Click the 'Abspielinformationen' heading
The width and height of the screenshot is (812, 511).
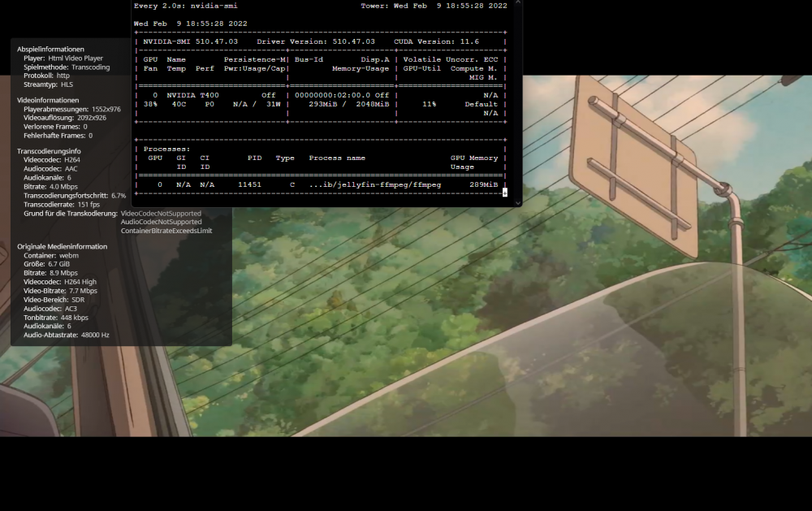tap(50, 50)
